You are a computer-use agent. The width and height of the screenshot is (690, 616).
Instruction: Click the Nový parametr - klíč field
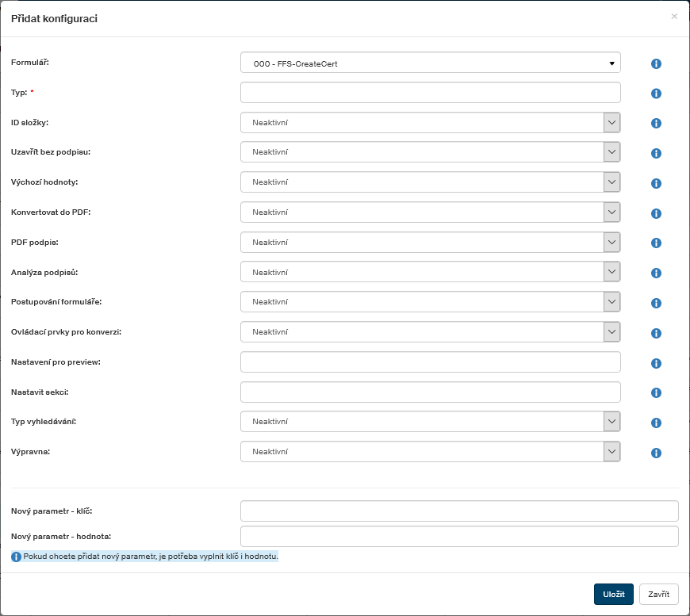[459, 511]
